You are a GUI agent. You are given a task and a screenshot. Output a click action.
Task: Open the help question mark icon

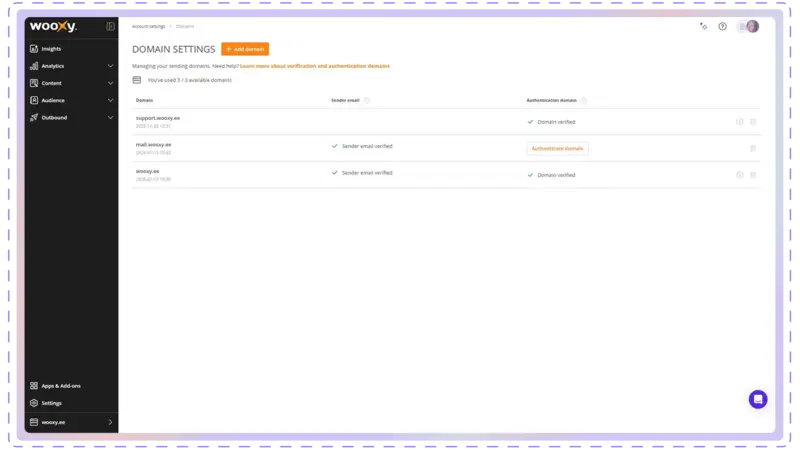coord(722,26)
